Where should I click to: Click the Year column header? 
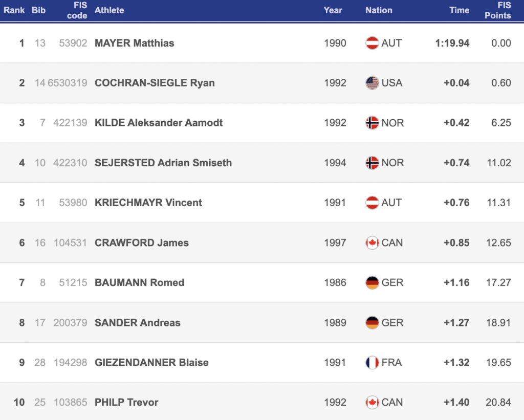tap(333, 10)
